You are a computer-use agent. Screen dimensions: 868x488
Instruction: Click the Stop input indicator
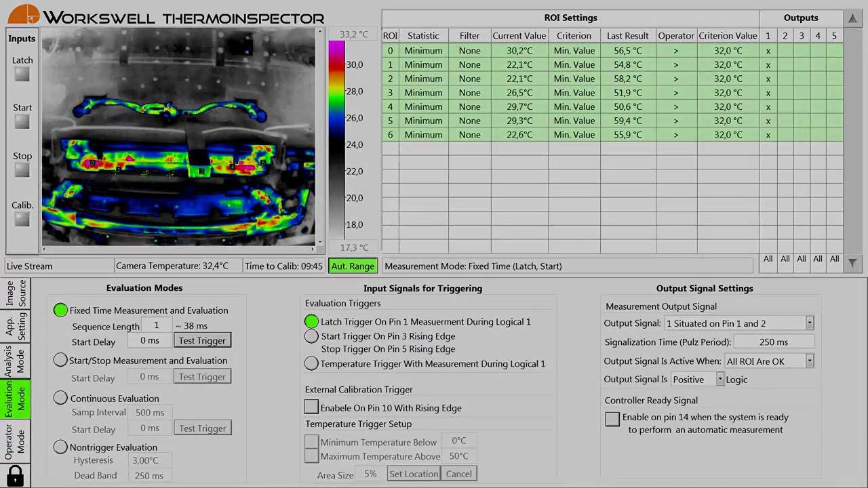[22, 170]
